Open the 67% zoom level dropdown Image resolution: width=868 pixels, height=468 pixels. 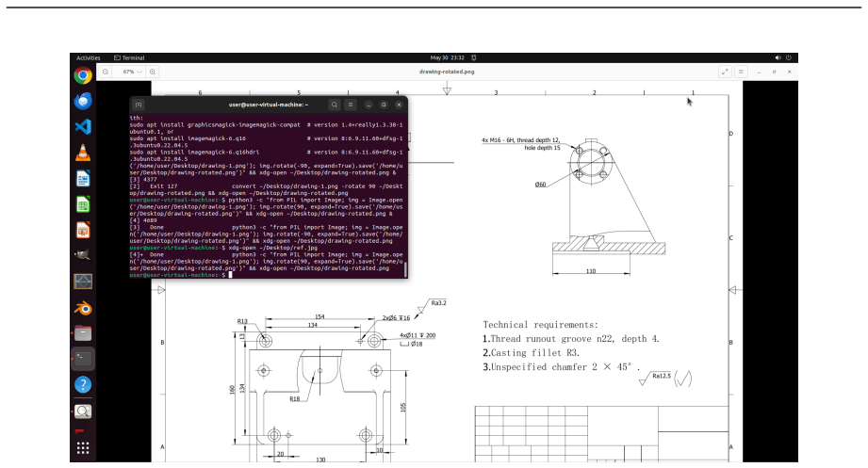coord(132,72)
